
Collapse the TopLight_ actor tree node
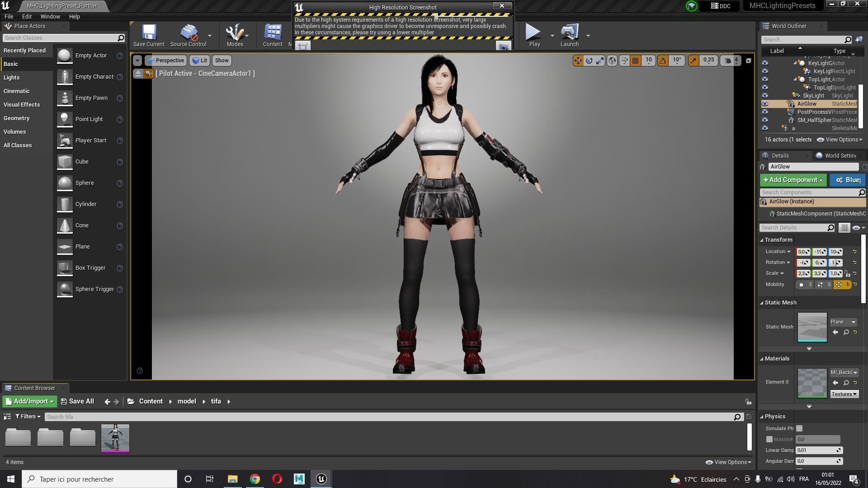pos(795,80)
